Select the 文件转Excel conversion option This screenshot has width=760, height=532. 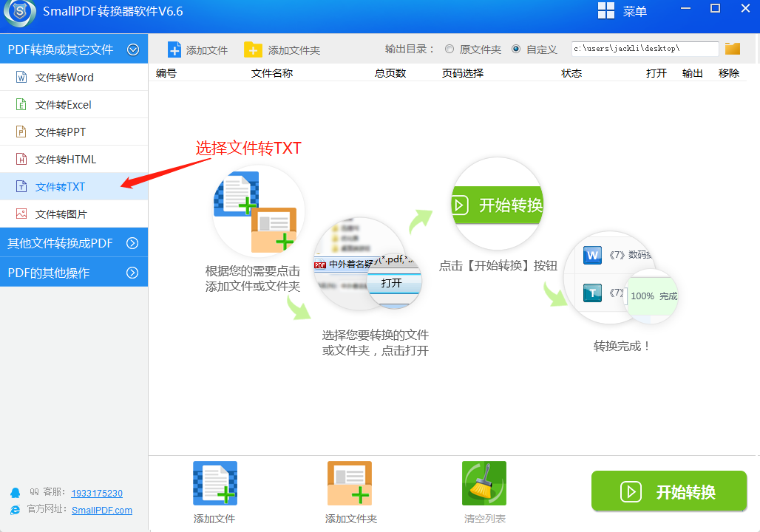(x=63, y=104)
